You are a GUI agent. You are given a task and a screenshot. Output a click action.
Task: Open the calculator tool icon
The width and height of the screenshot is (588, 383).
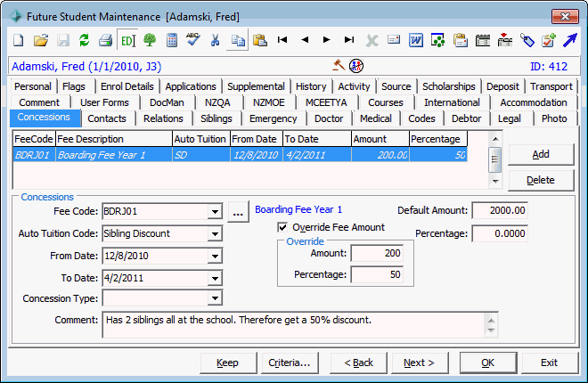point(172,40)
